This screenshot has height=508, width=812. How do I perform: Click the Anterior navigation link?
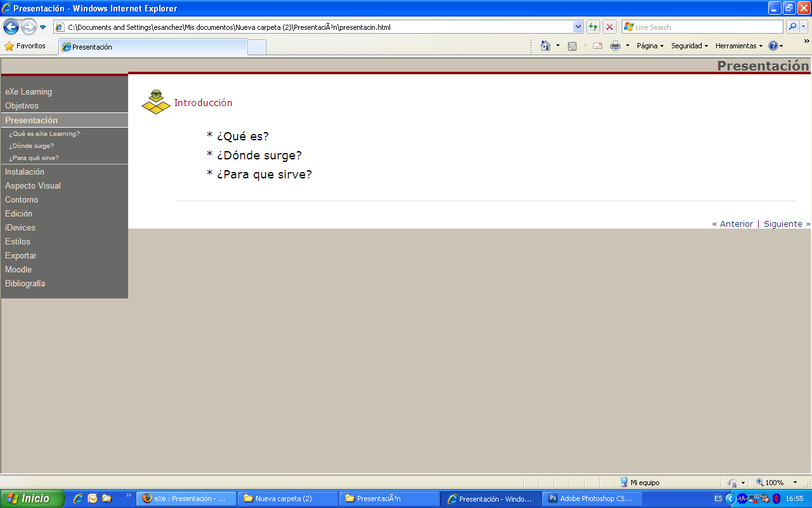click(x=733, y=224)
